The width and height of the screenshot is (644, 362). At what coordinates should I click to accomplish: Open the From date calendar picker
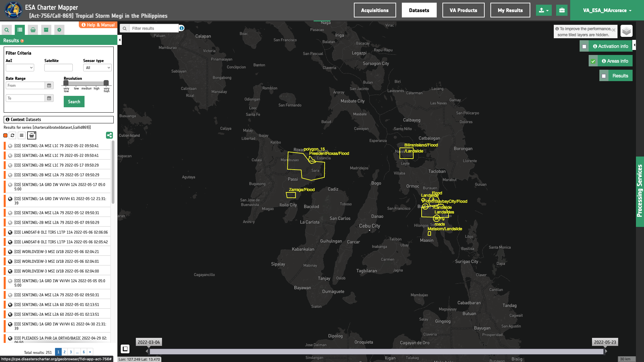49,85
